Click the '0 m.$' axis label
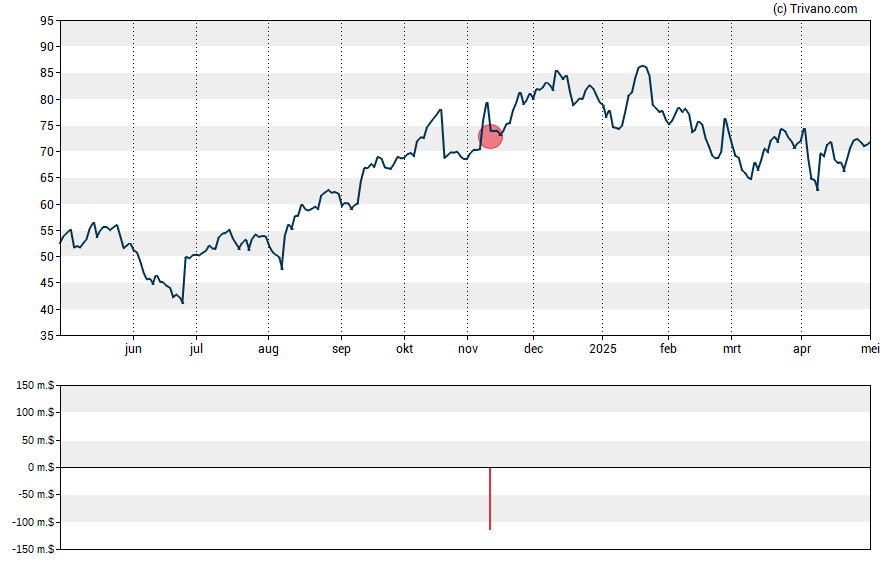The height and width of the screenshot is (565, 888). point(41,467)
